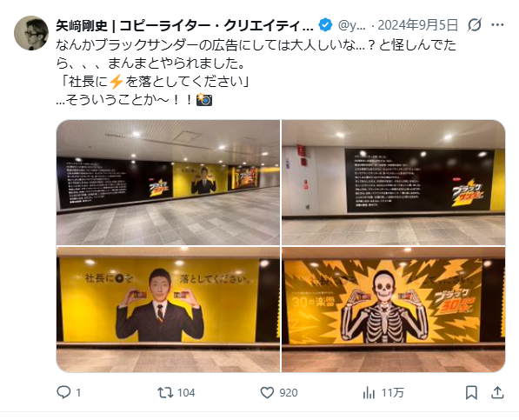
Task: Click the Grok slashed-circle icon
Action: (475, 25)
